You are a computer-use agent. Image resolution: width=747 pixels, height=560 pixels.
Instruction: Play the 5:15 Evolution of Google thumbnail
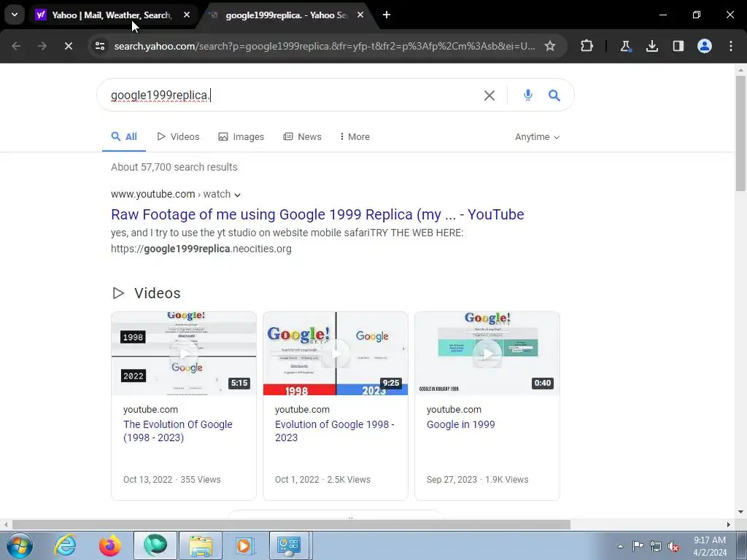pyautogui.click(x=183, y=354)
